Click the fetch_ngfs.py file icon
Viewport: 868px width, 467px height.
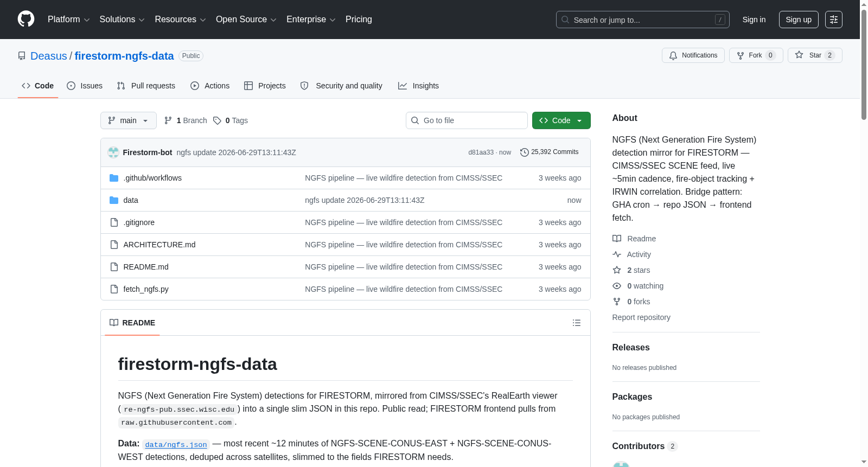click(114, 289)
